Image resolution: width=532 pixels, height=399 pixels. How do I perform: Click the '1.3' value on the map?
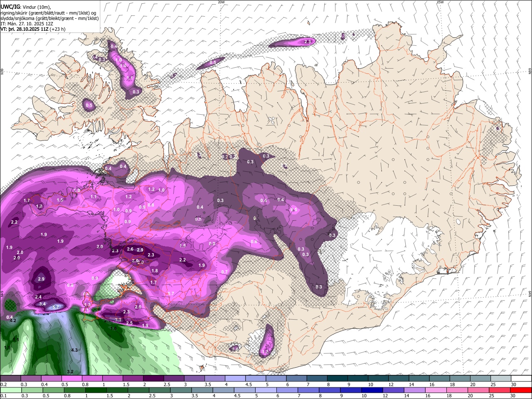(87, 305)
